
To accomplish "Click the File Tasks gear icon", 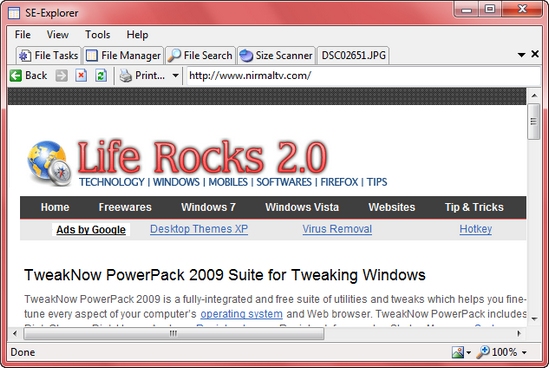I will coord(25,56).
